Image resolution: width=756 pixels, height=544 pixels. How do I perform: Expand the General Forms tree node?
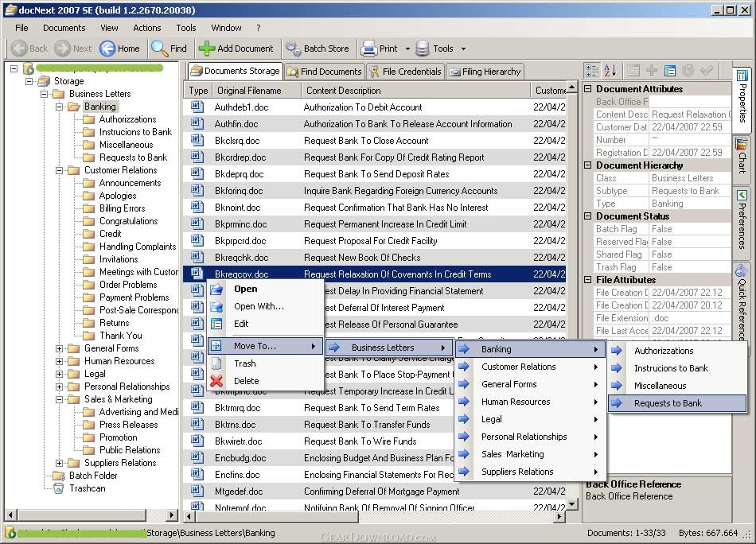click(x=59, y=348)
